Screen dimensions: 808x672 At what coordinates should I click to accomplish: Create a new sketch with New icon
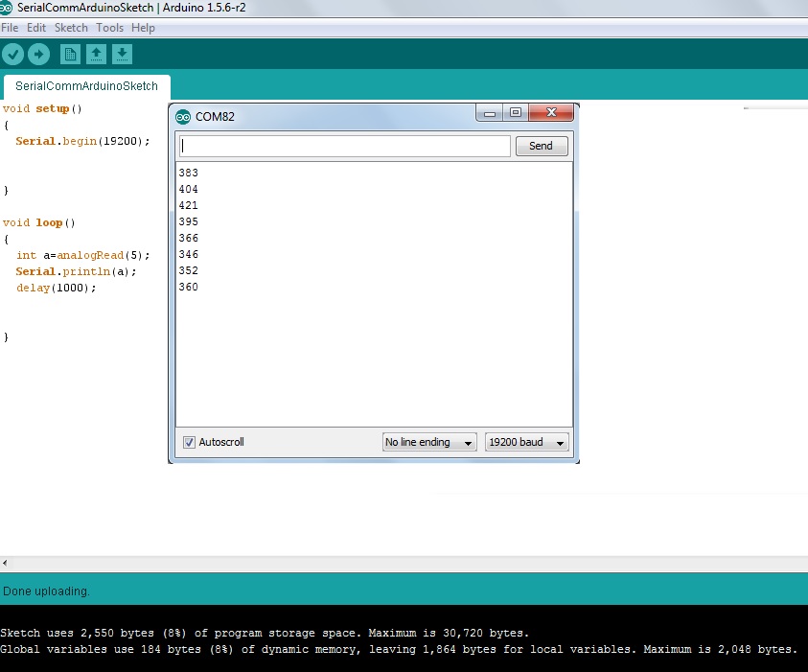click(x=70, y=54)
